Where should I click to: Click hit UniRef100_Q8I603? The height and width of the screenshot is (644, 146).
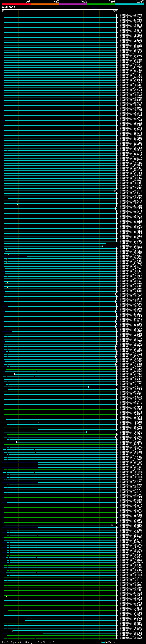(x=131, y=306)
